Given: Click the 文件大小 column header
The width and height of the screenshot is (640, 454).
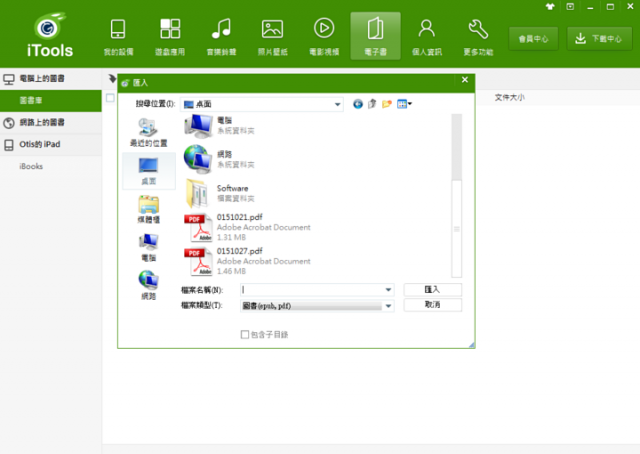Looking at the screenshot, I should point(509,98).
